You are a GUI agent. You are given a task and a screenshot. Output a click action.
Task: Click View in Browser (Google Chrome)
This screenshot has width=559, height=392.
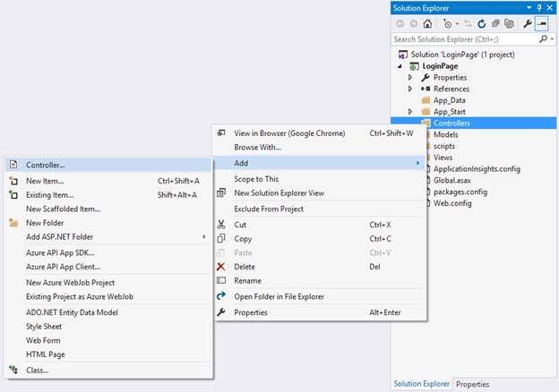tap(288, 133)
